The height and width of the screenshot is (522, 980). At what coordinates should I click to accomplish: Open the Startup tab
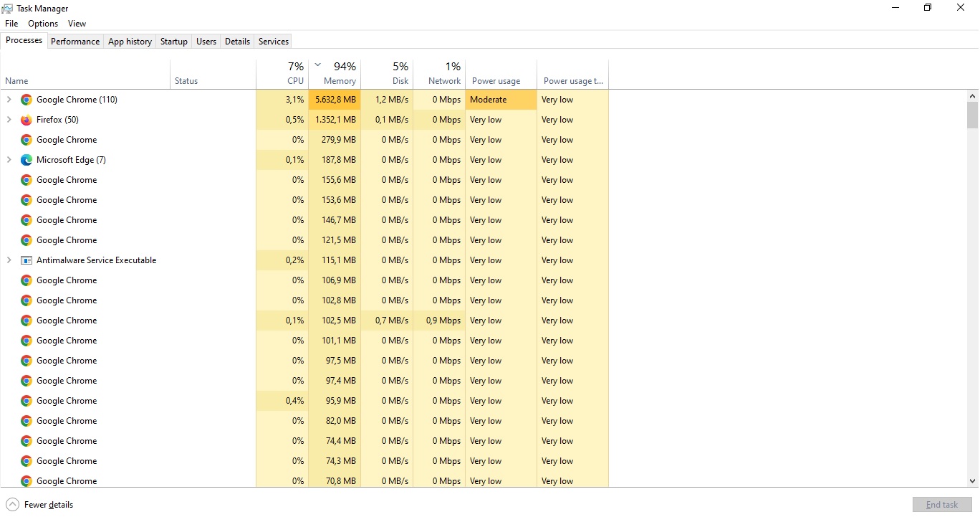click(x=173, y=41)
